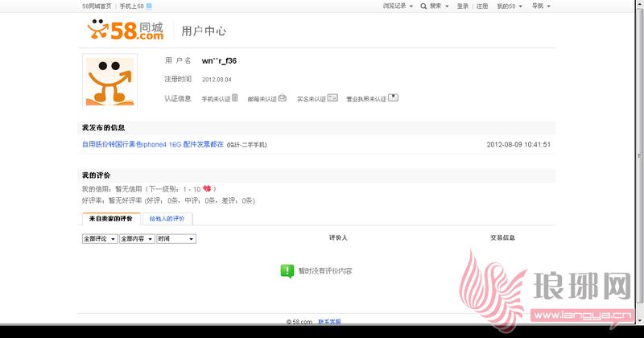Open the 时间 dropdown filter
Screen dimensions: 644x338
(x=176, y=239)
